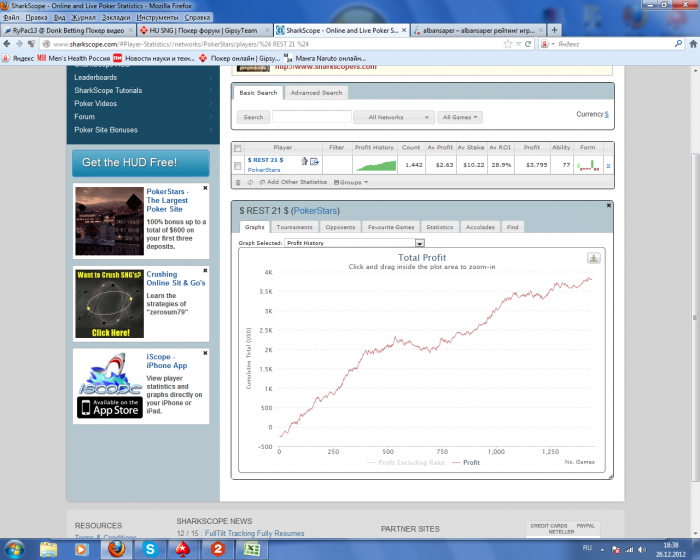Toggle Profit Excluding Rake in graph legend
The width and height of the screenshot is (700, 560).
pyautogui.click(x=406, y=463)
